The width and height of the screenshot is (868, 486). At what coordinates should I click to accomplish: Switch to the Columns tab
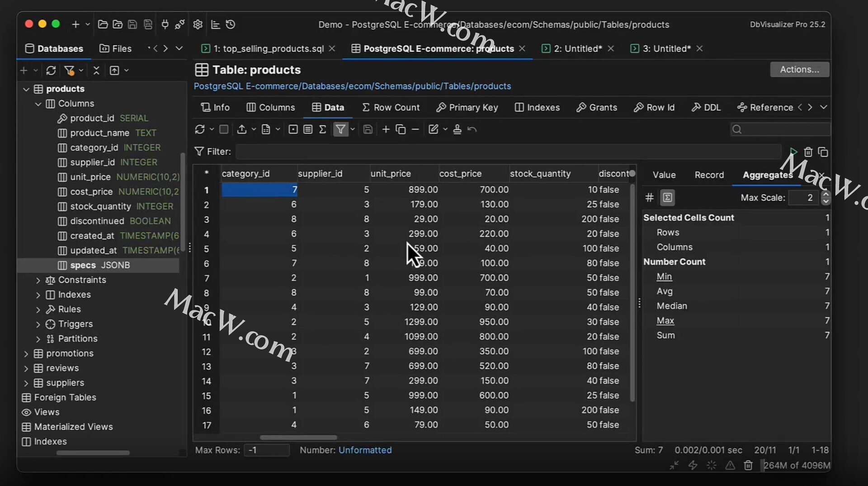(x=271, y=107)
